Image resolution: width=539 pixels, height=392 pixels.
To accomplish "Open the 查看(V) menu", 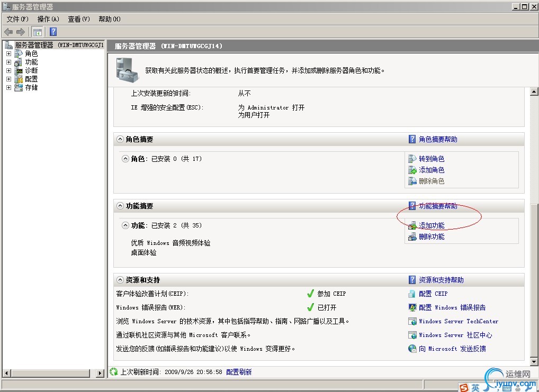I will (79, 19).
